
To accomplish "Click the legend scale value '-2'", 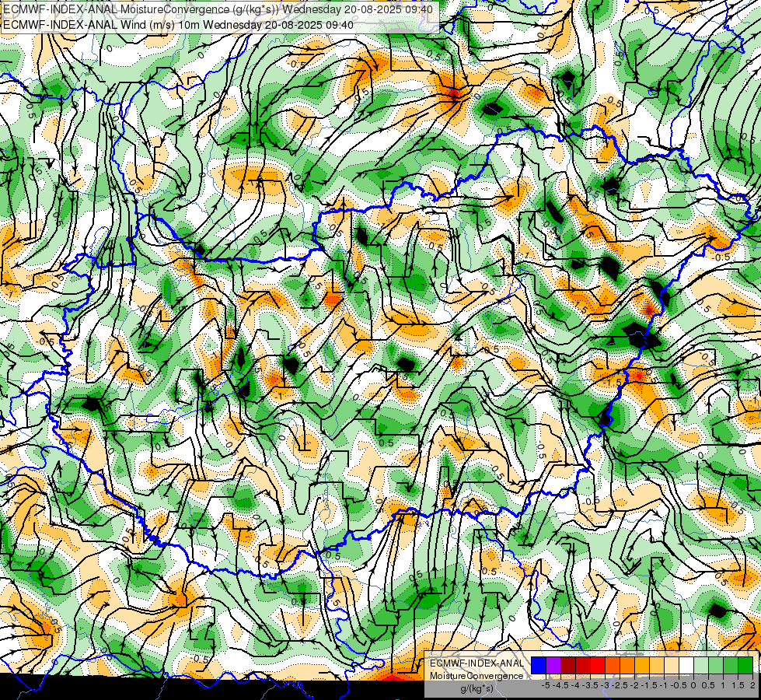I will [634, 685].
